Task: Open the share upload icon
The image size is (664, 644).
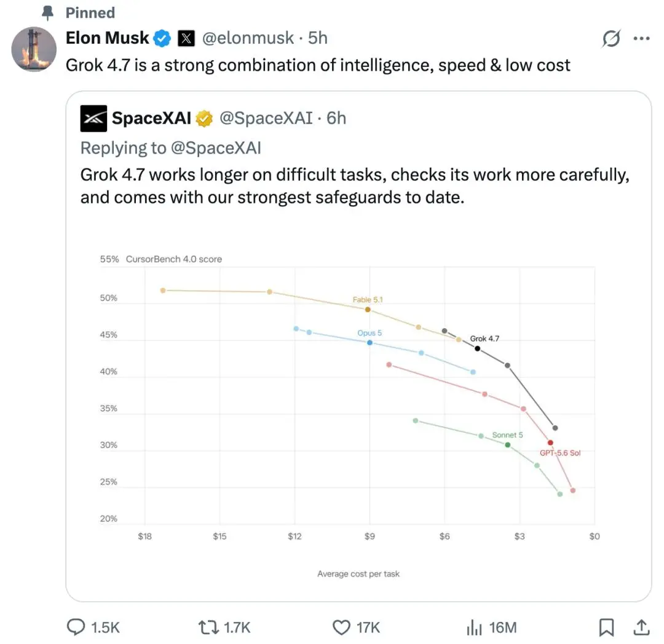Action: click(x=641, y=627)
